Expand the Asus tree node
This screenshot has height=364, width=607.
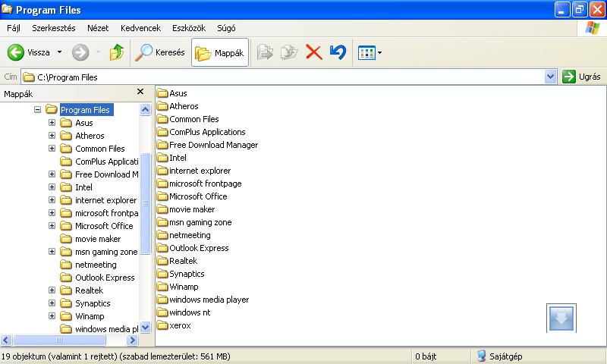point(52,123)
